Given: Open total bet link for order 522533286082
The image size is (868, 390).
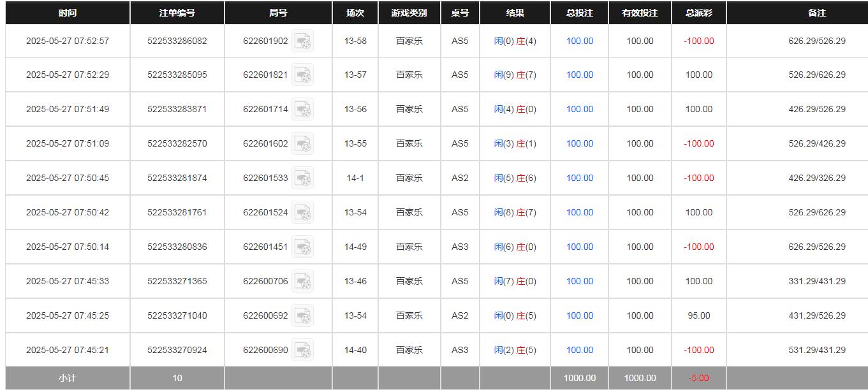Looking at the screenshot, I should coord(580,41).
